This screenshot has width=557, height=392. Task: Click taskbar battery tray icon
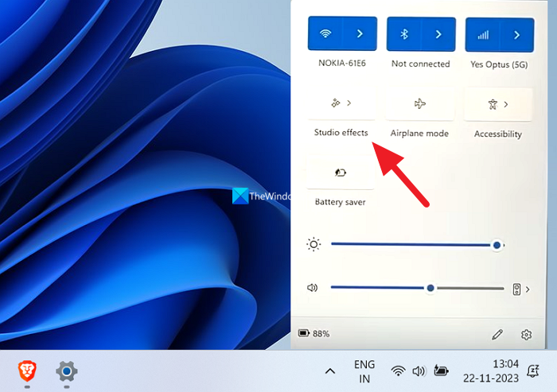coord(441,371)
